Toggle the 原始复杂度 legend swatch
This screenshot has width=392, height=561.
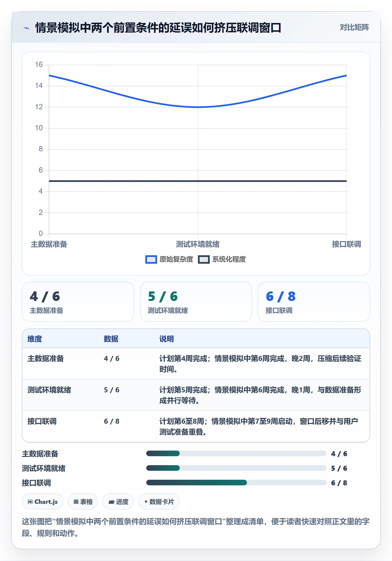[x=151, y=259]
